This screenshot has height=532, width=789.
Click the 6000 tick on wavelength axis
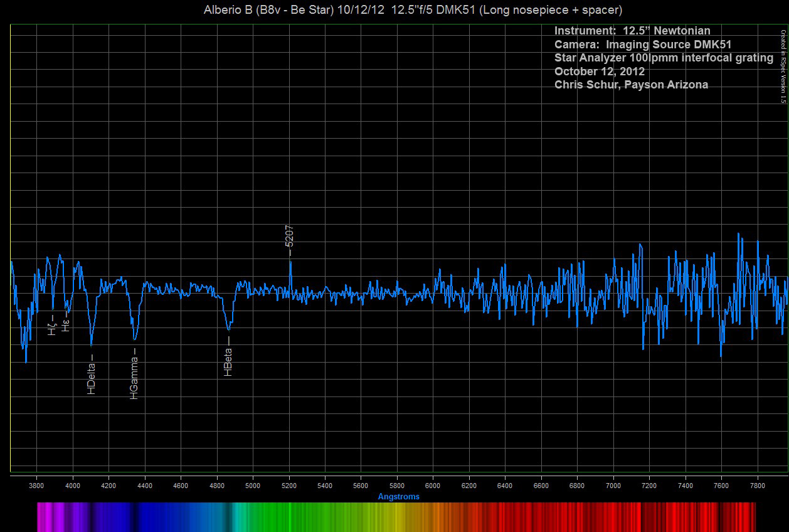433,486
